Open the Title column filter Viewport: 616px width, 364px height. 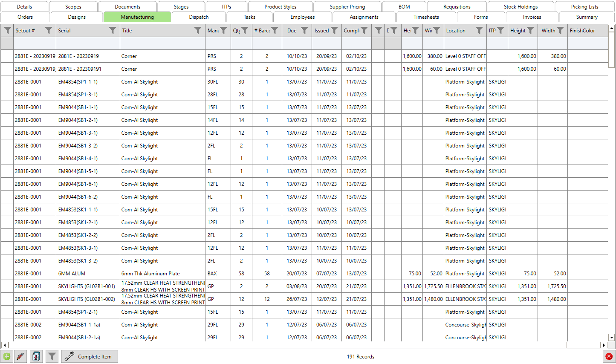198,30
